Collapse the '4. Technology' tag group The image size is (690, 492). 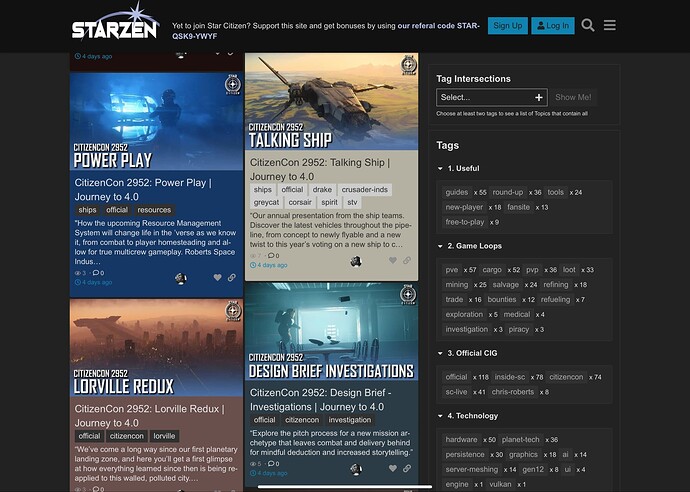coord(440,416)
